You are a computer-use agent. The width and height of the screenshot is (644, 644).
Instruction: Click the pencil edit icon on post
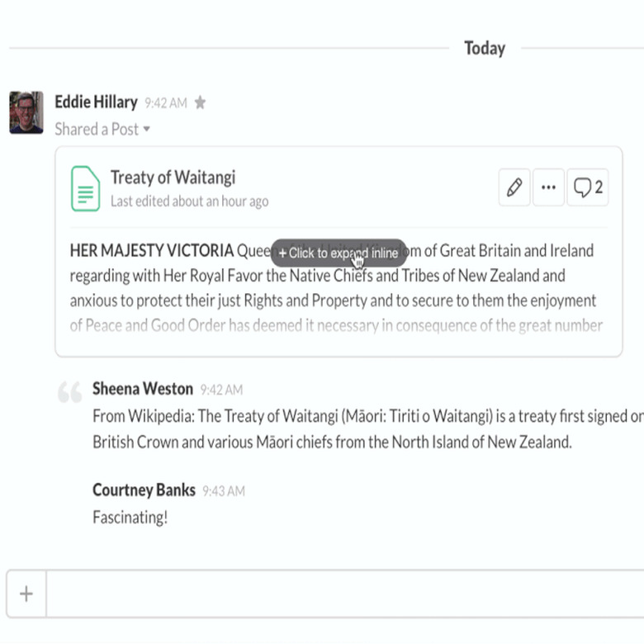click(x=514, y=188)
